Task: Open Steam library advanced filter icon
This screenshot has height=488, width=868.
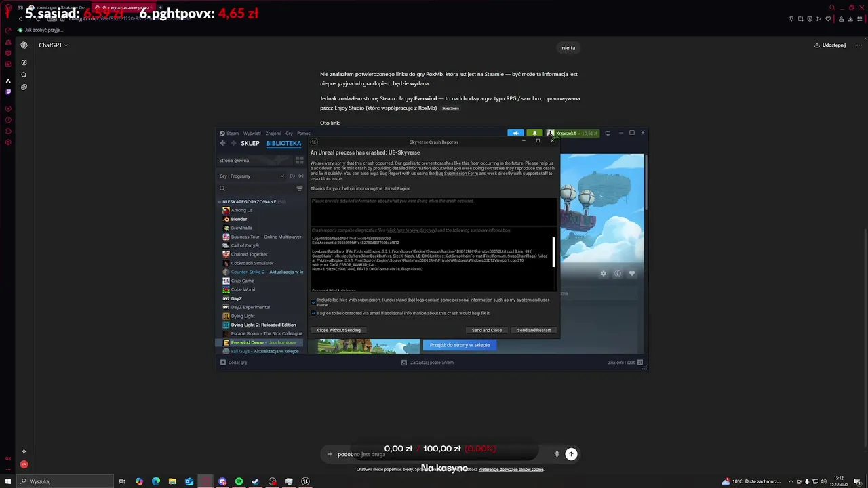Action: click(x=300, y=188)
